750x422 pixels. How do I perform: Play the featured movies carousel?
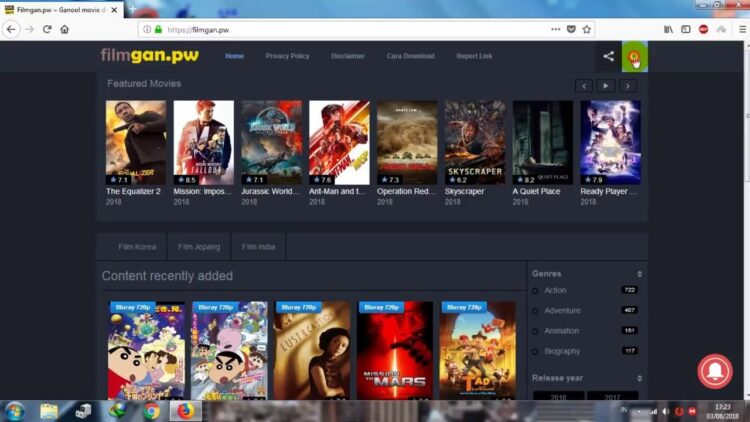(606, 86)
